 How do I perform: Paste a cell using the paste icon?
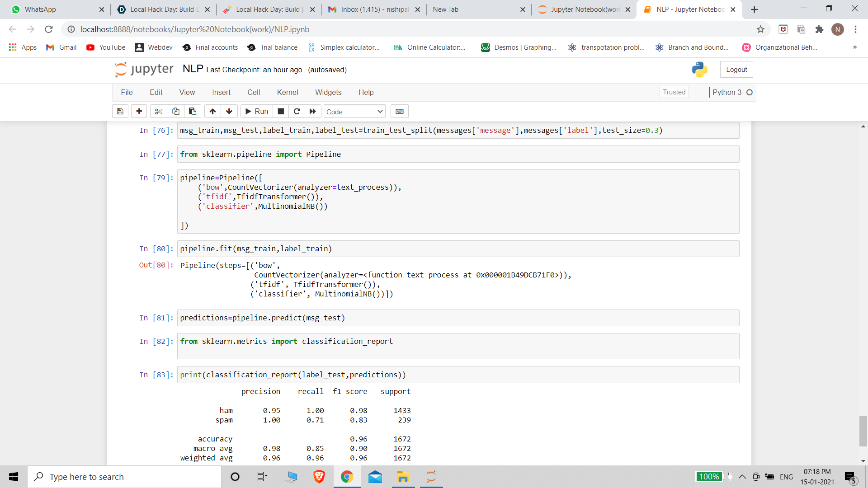[192, 111]
